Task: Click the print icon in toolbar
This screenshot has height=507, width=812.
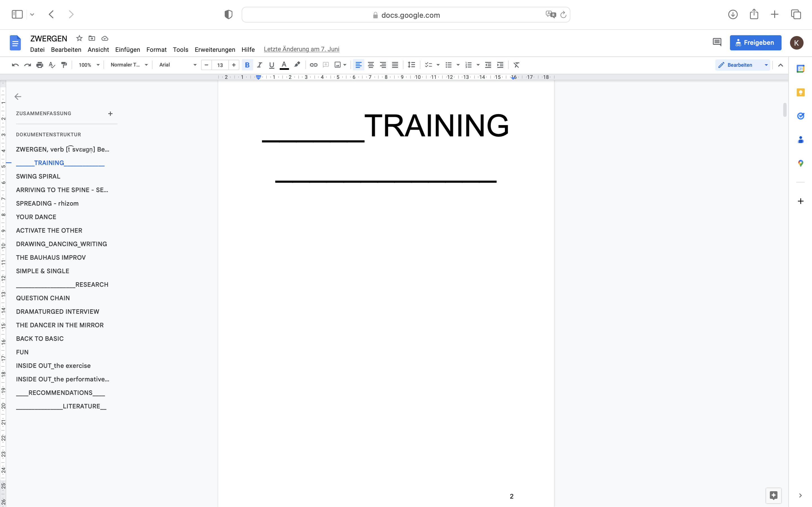Action: click(39, 65)
